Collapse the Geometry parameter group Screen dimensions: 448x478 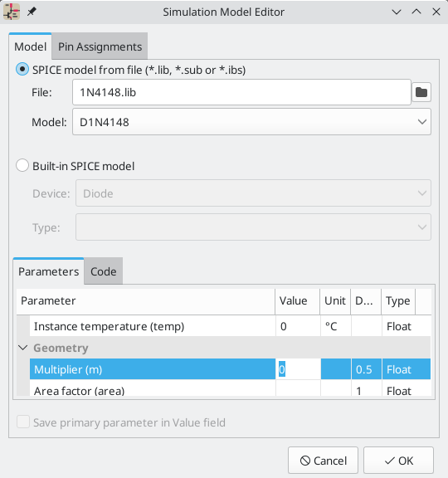(x=23, y=348)
